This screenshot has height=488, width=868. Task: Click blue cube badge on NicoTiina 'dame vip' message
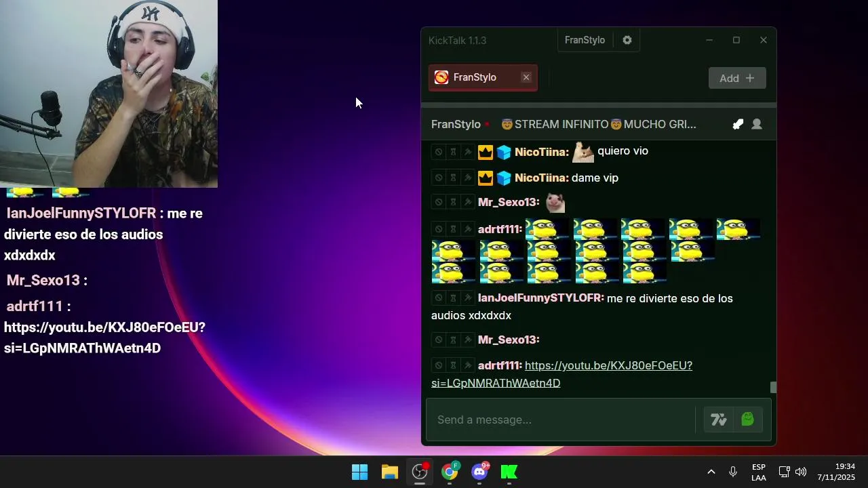(504, 178)
